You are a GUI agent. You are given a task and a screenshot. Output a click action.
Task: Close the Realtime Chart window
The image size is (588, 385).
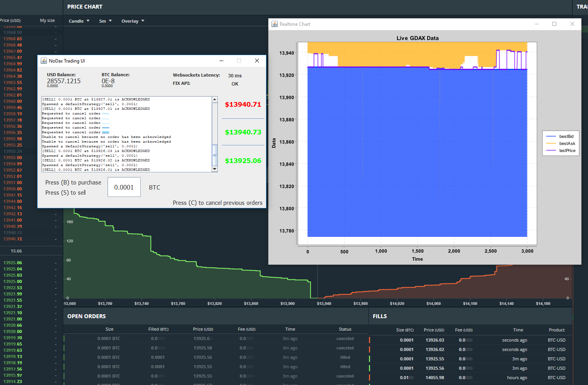click(572, 24)
